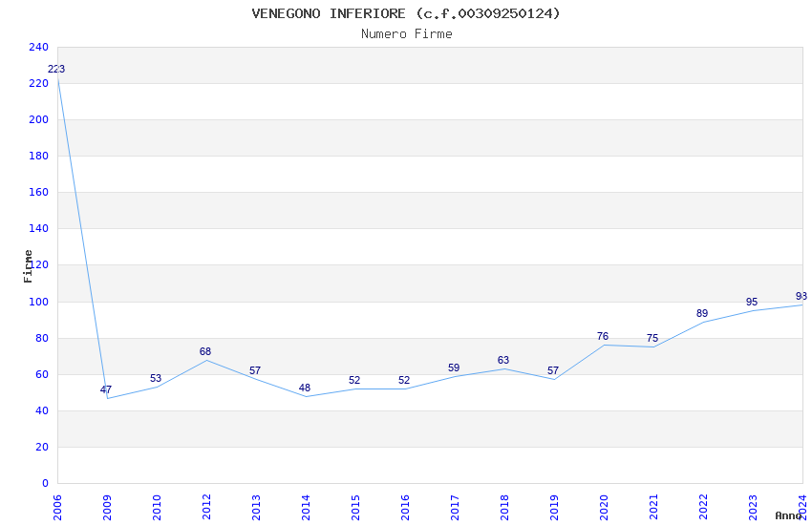
Task: Click the x-axis year 2023
Action: tap(753, 508)
